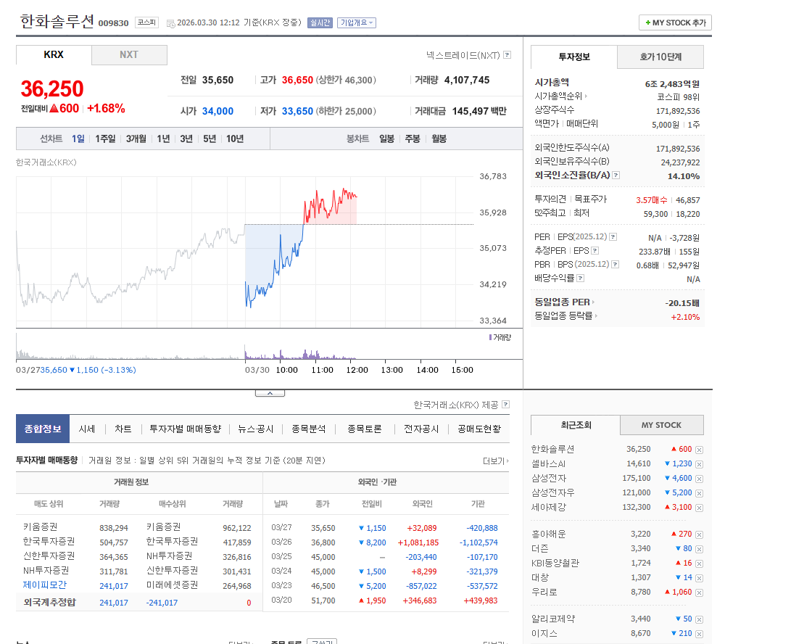Click the green plus MY STOCK 추가 button
This screenshot has height=644, width=812.
(x=675, y=22)
